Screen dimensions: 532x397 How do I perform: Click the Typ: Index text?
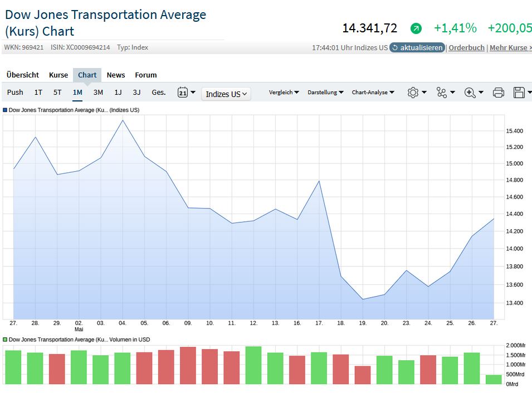click(x=133, y=47)
